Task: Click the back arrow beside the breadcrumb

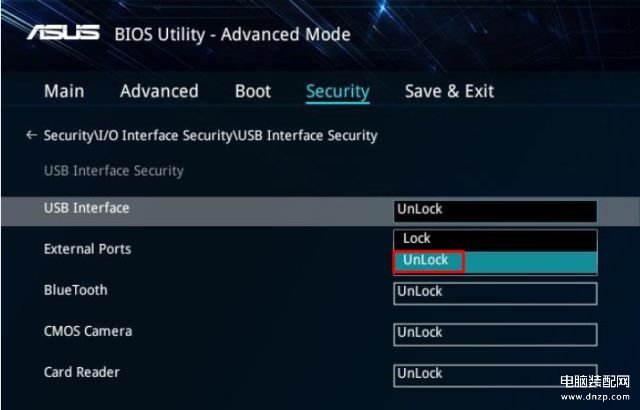Action: [31, 135]
